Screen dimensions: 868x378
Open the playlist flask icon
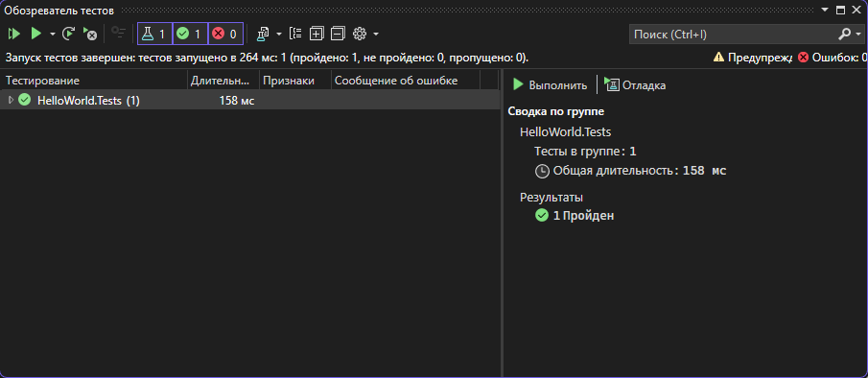pyautogui.click(x=263, y=35)
